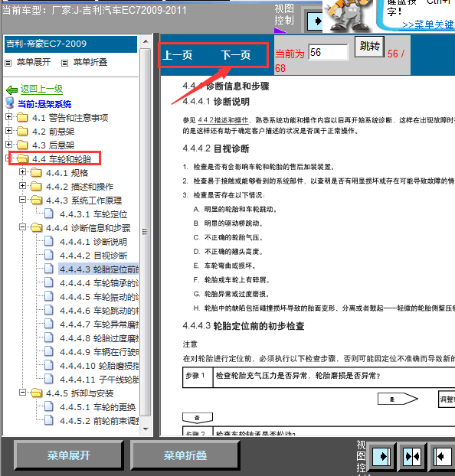The image size is (455, 476).
Task: Click page number input field showing 56
Action: 329,52
